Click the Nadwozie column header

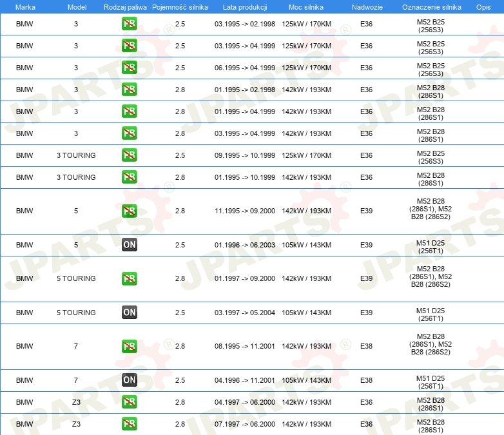367,7
